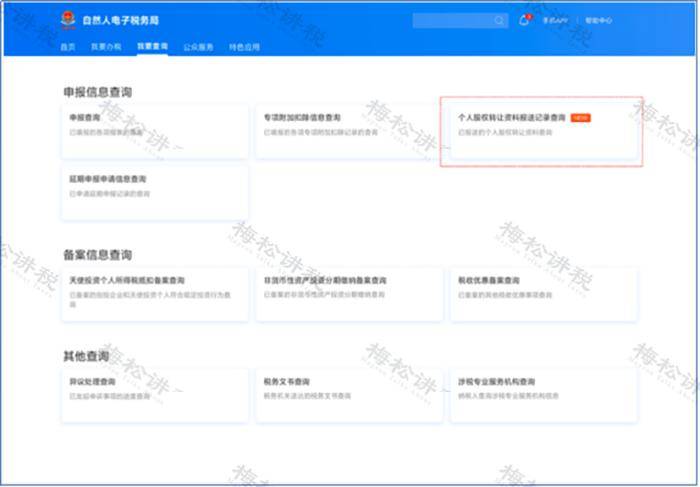The height and width of the screenshot is (487, 700).
Task: Open 延期申报申请信息查询 card
Action: point(154,193)
